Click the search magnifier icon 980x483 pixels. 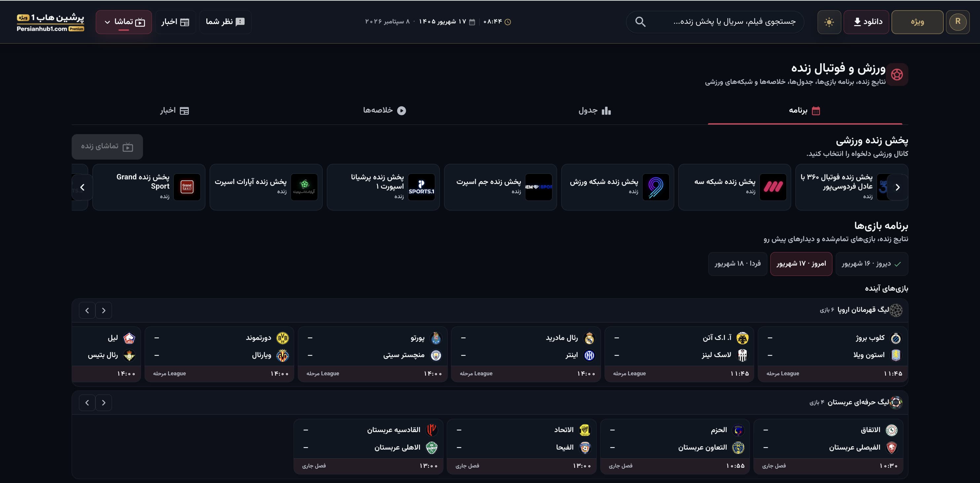coord(640,22)
